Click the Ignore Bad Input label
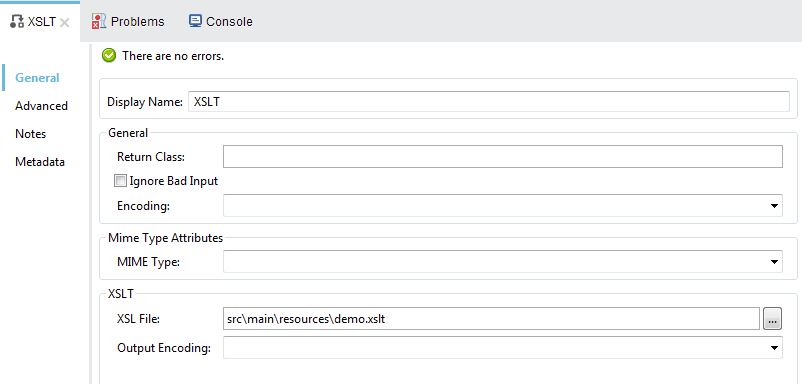 tap(174, 181)
